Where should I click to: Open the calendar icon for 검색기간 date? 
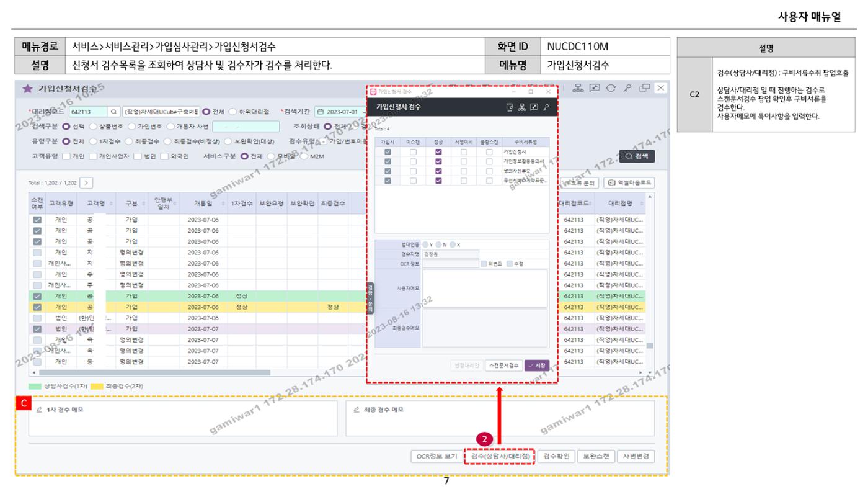[x=321, y=112]
